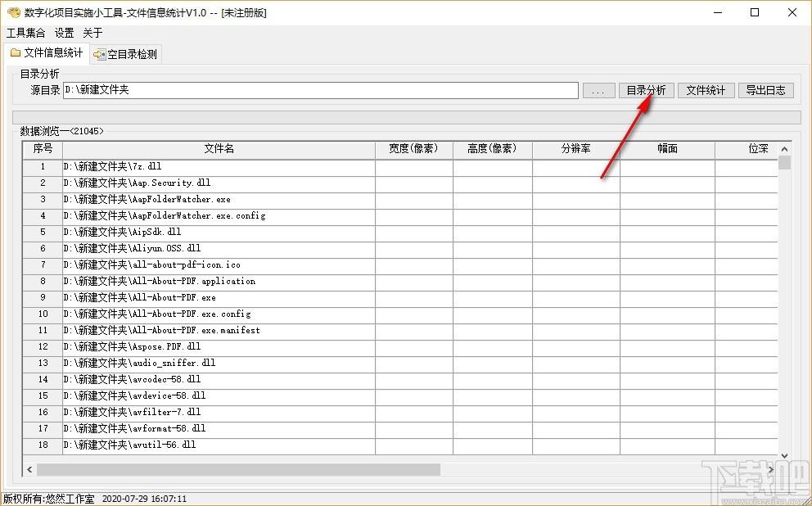Open the 设置 menu
Screen dimensions: 812x506
(64, 33)
